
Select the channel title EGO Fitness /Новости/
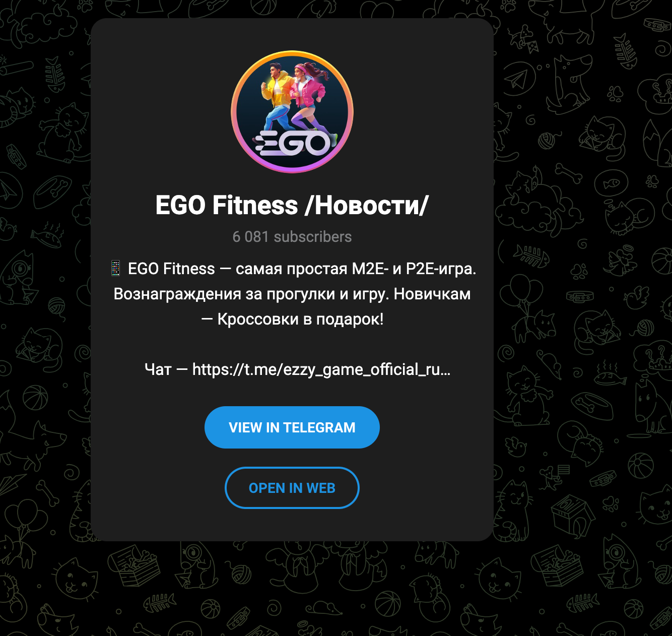tap(292, 205)
